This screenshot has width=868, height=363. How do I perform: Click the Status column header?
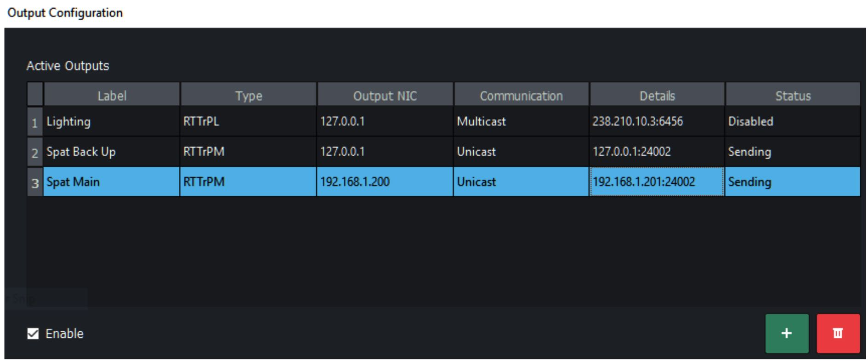point(793,96)
